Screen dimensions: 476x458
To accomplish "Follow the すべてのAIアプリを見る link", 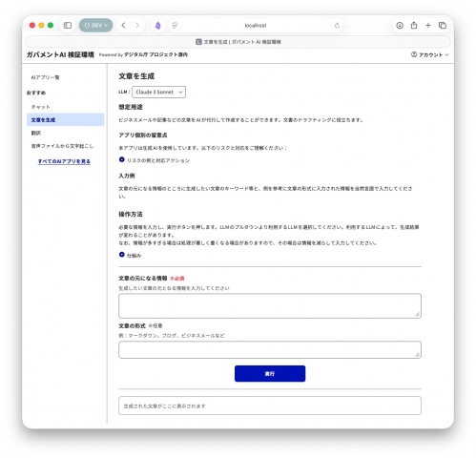I will 64,161.
